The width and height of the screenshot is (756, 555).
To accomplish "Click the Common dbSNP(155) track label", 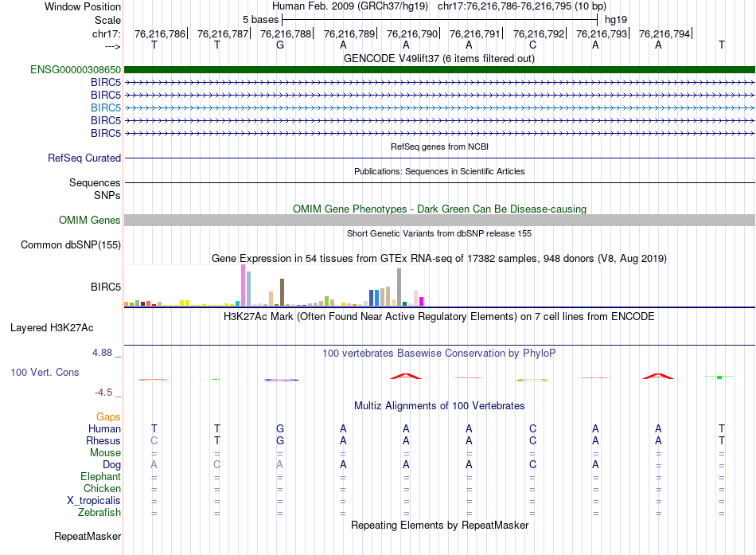I will (x=71, y=244).
